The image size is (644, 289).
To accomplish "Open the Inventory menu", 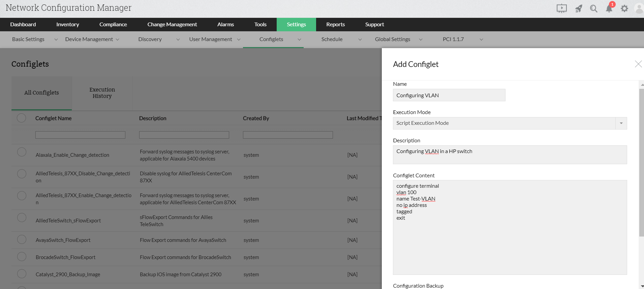I will click(67, 25).
